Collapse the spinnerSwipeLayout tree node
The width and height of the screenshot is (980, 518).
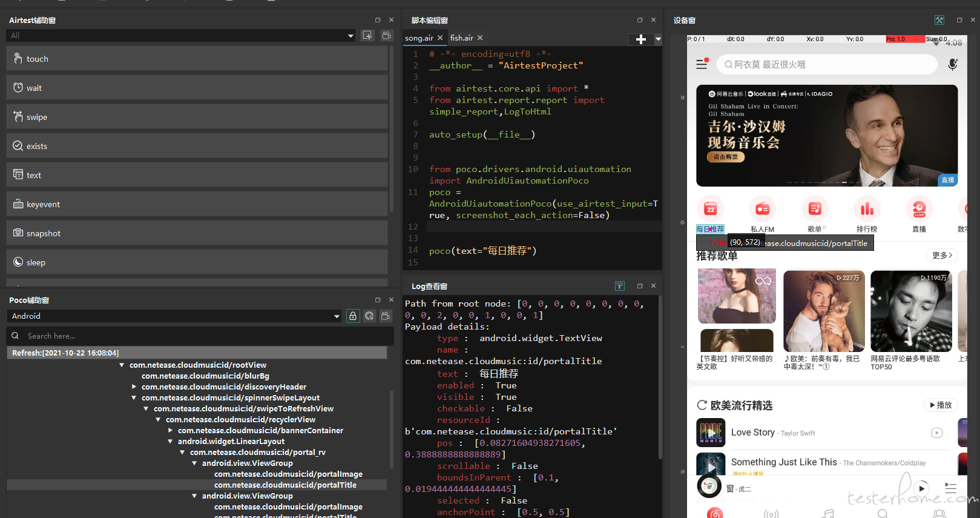pyautogui.click(x=134, y=397)
